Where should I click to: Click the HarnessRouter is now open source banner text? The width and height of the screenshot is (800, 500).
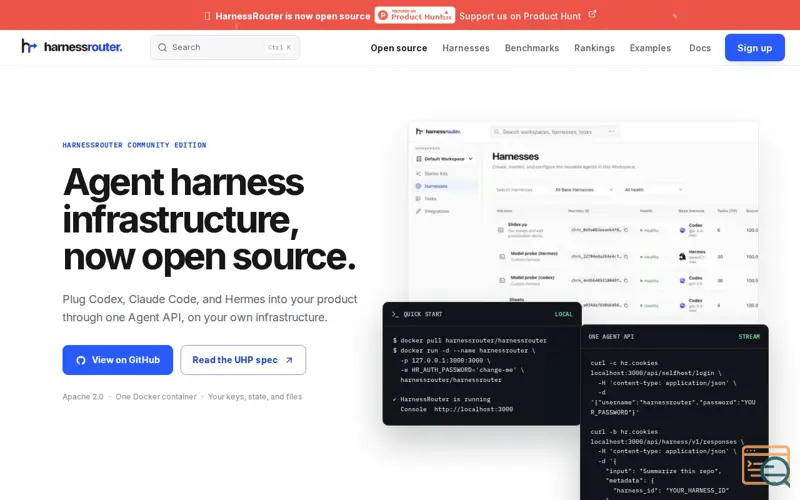293,16
